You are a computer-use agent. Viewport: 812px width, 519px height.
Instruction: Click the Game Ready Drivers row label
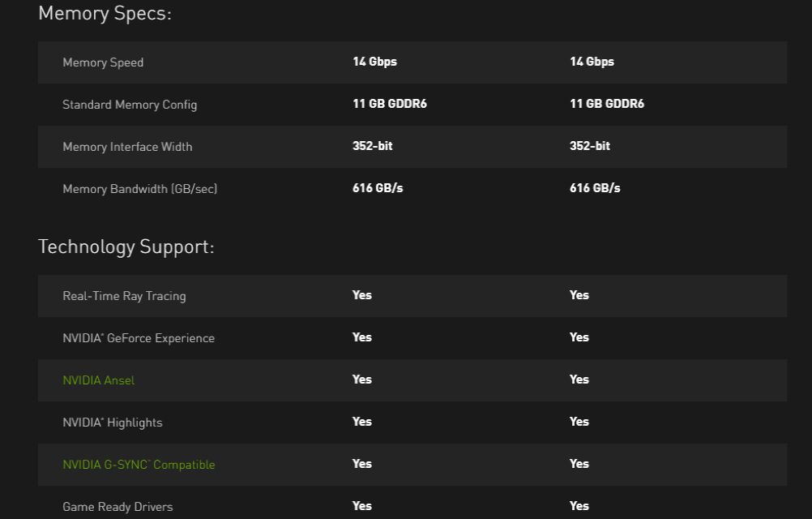tap(118, 506)
